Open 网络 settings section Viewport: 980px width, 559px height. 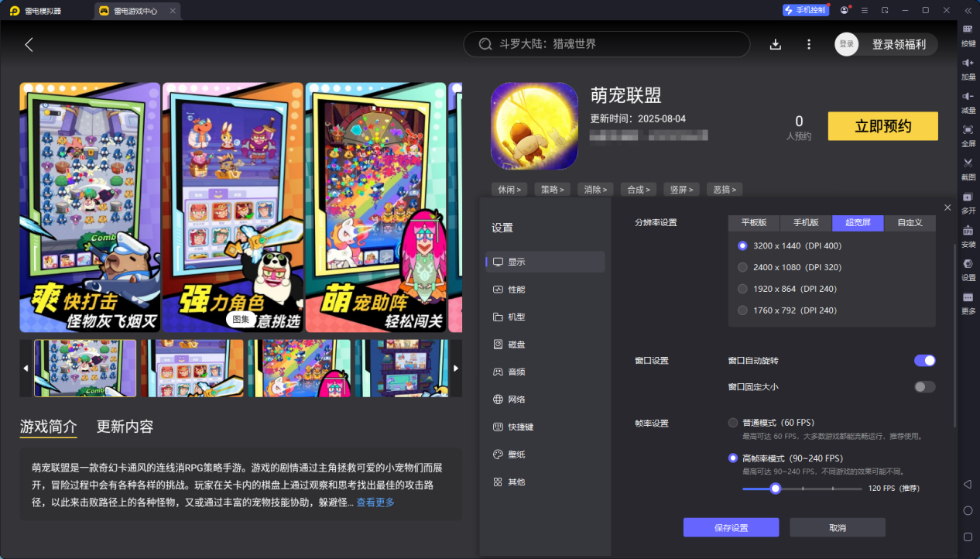coord(546,400)
